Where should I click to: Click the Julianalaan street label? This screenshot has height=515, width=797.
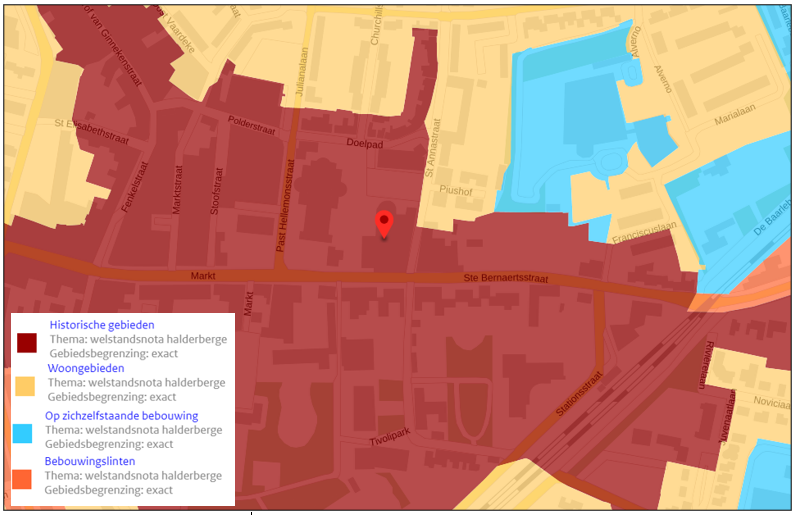click(302, 72)
